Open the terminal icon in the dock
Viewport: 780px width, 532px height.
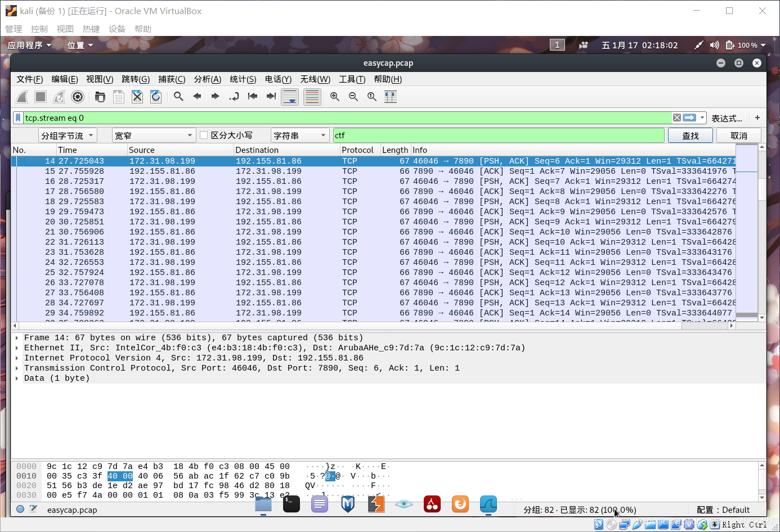pyautogui.click(x=292, y=504)
